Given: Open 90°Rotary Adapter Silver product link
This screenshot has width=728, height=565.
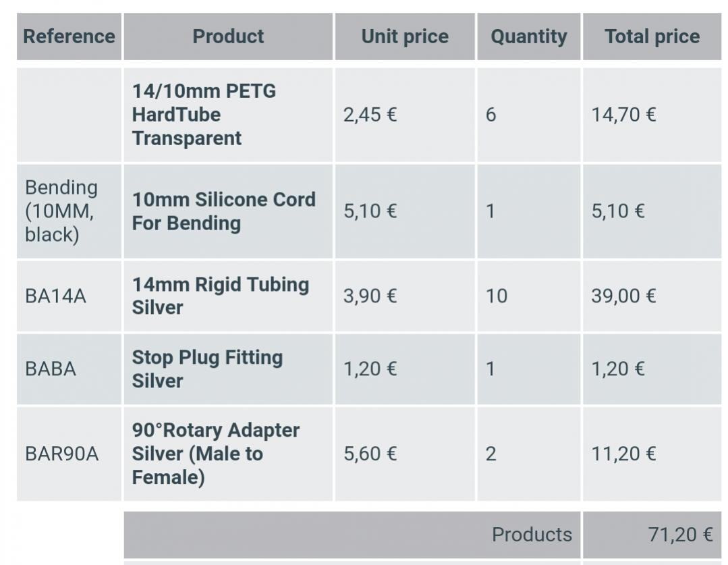Looking at the screenshot, I should (216, 454).
